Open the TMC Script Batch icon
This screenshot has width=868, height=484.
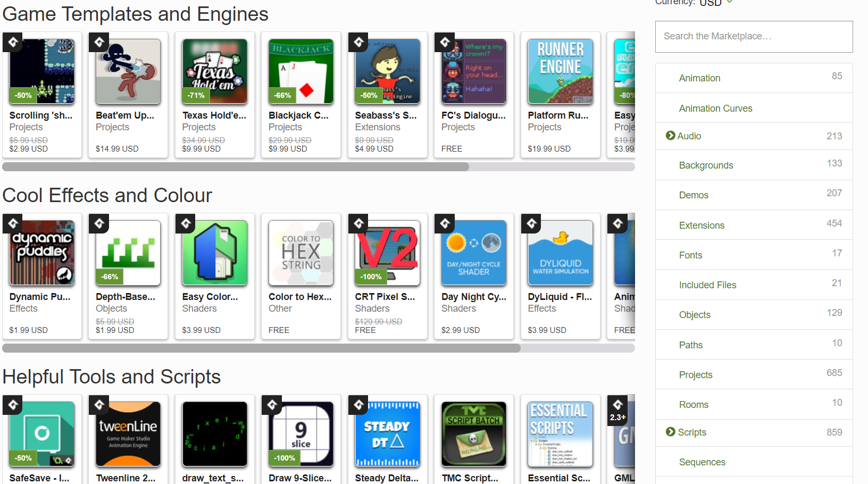pyautogui.click(x=474, y=434)
